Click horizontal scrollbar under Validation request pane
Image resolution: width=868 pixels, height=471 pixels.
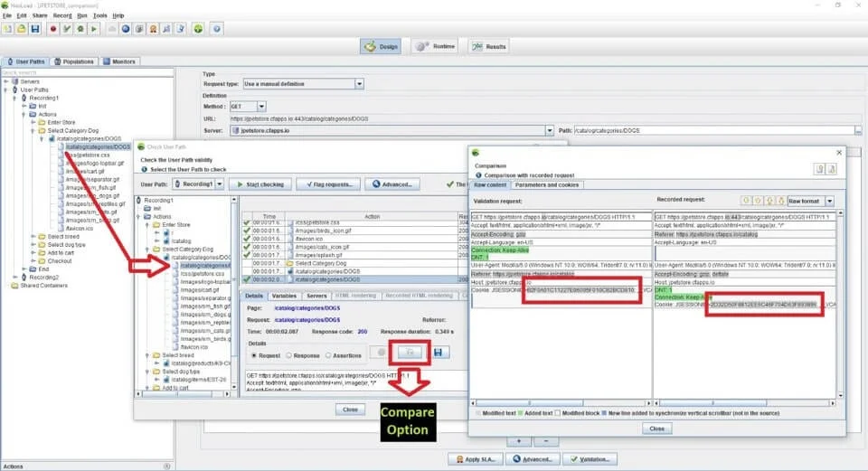tap(561, 403)
